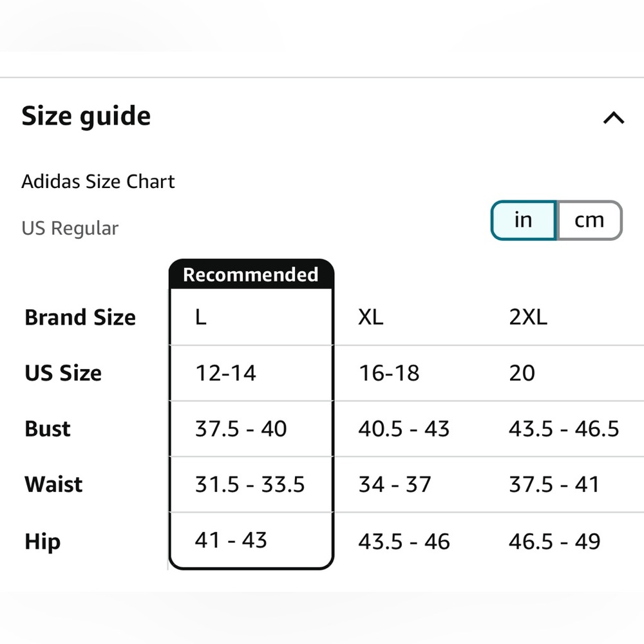
Task: Click US Size 20 cell
Action: (522, 373)
